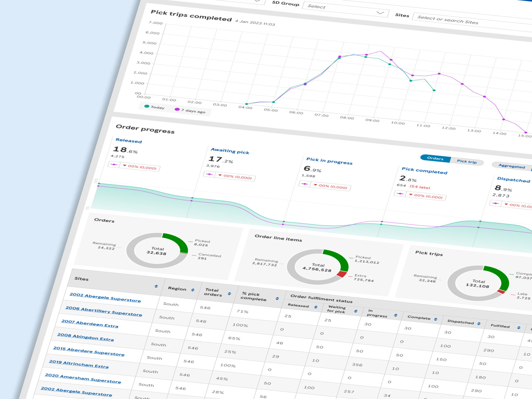Sort the table by Region
This screenshot has height=399, width=532.
click(x=193, y=290)
